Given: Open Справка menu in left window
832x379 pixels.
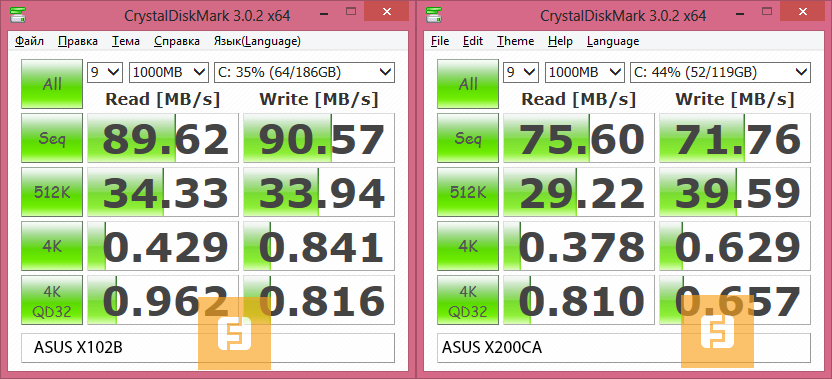Looking at the screenshot, I should click(177, 41).
